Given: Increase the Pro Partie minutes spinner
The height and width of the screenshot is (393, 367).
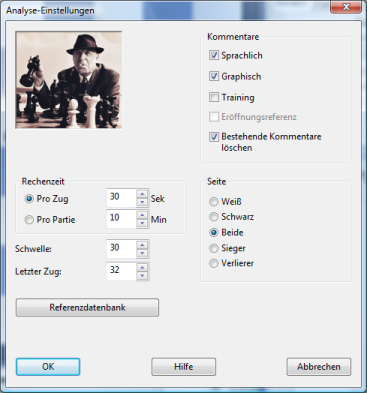Looking at the screenshot, I should click(142, 215).
